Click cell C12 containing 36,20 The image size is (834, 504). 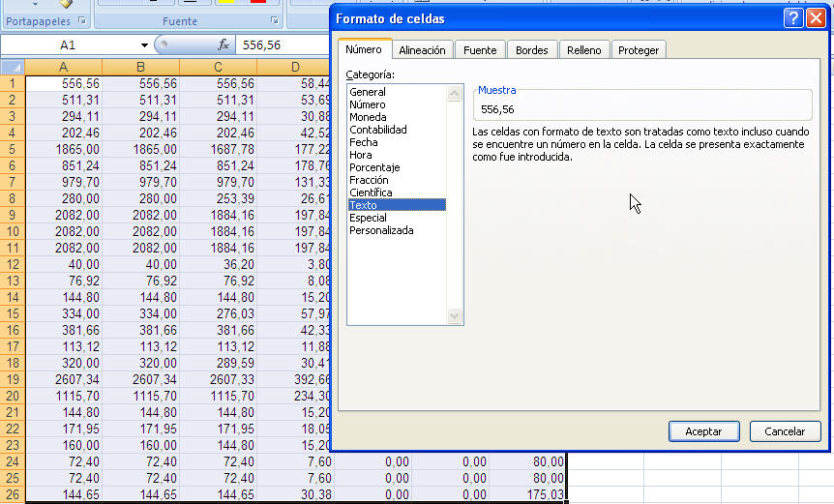[x=218, y=264]
